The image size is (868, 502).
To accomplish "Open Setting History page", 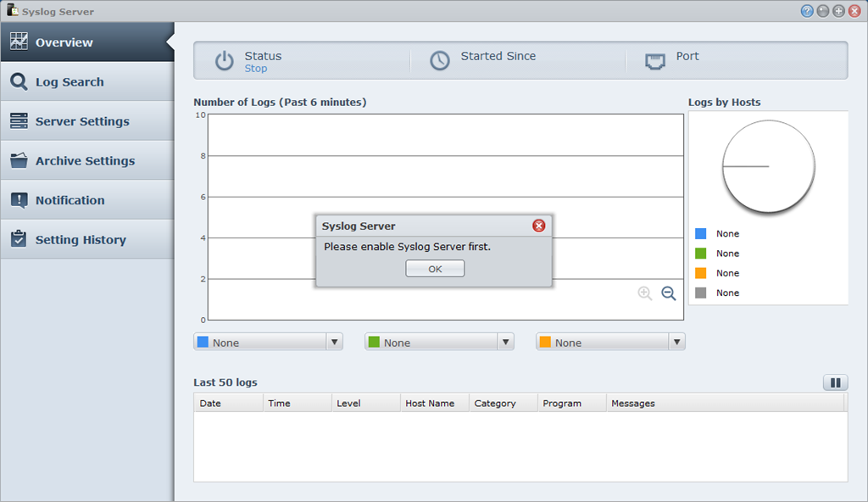I will click(86, 240).
